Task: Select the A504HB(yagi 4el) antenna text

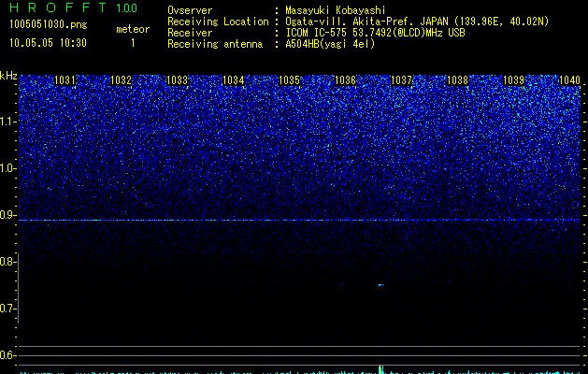Action: point(330,44)
